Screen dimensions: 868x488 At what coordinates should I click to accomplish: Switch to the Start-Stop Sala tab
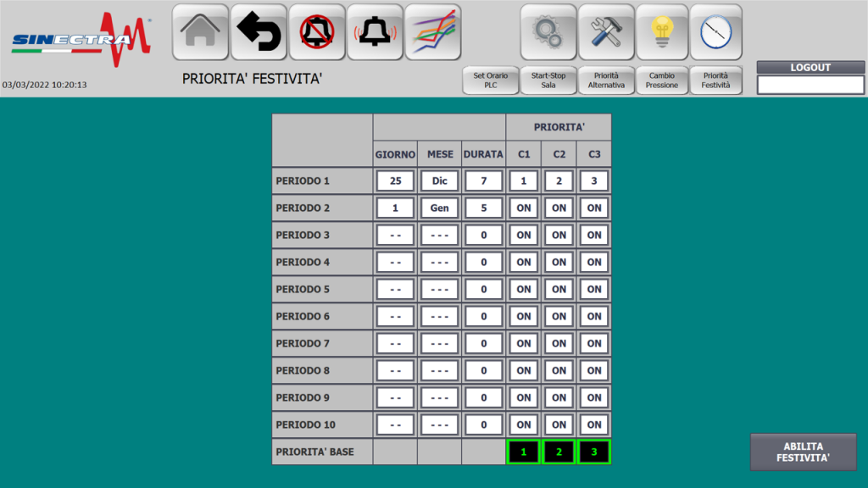point(548,80)
